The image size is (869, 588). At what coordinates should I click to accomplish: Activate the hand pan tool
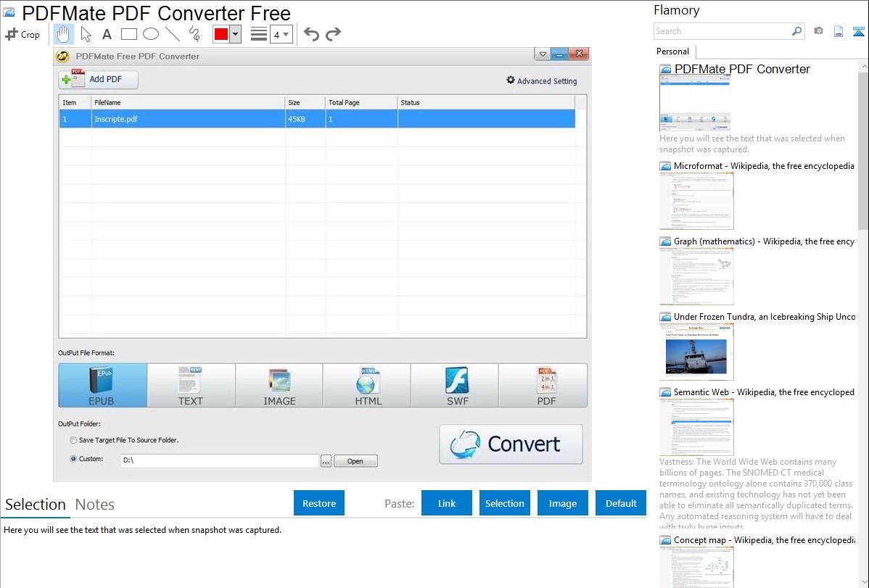[63, 34]
